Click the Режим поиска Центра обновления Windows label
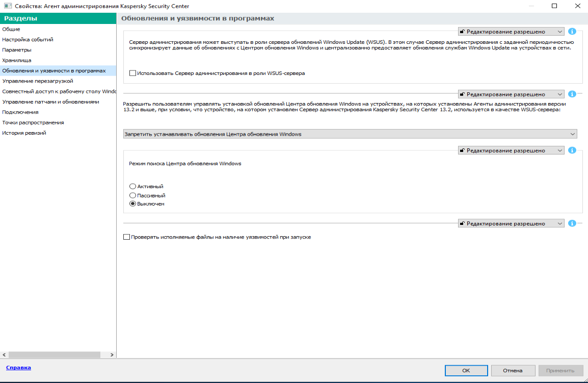This screenshot has width=588, height=383. pos(185,164)
